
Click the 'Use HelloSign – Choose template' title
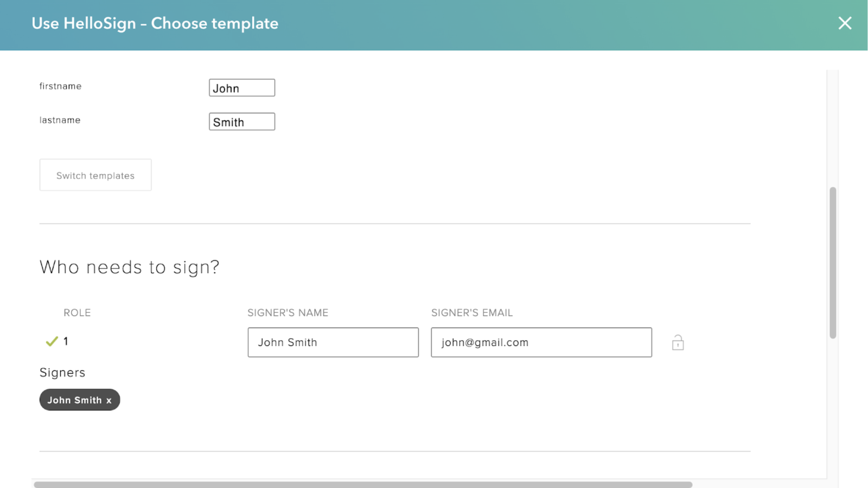[x=155, y=23]
